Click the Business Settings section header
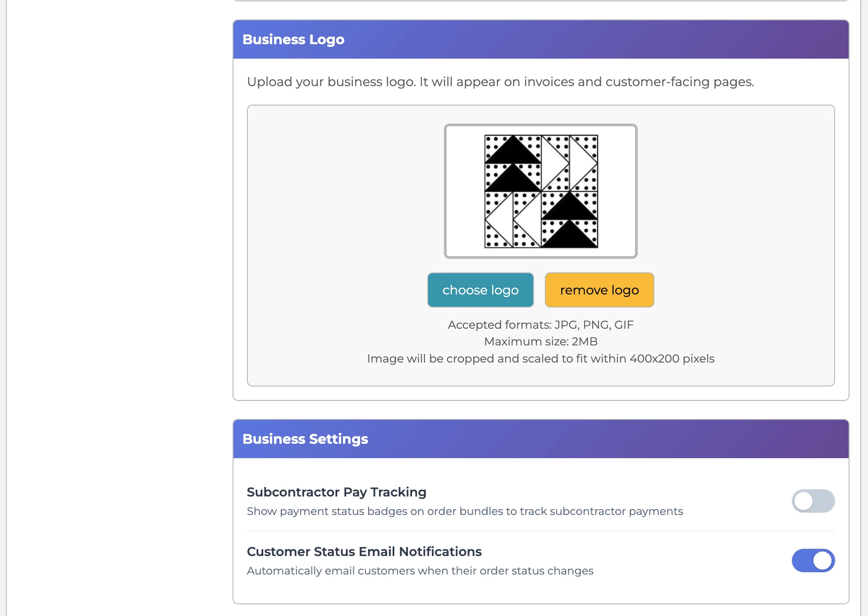The image size is (868, 616). [x=305, y=438]
